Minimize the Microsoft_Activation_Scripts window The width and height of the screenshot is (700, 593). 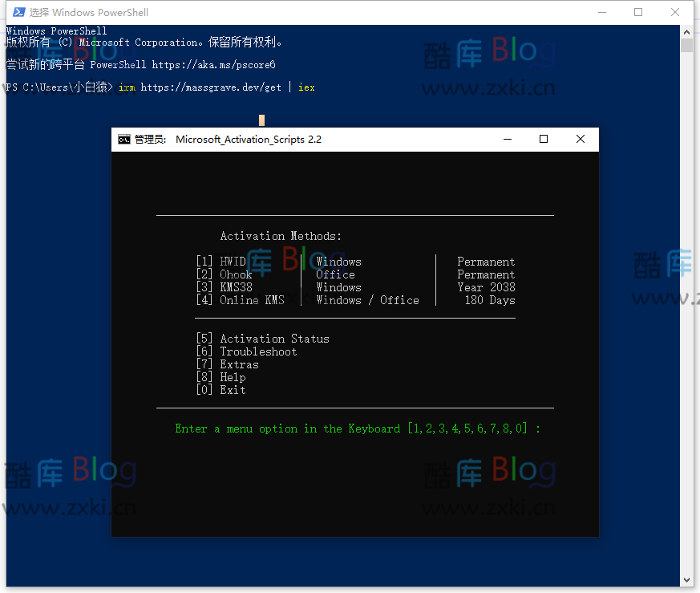click(507, 139)
